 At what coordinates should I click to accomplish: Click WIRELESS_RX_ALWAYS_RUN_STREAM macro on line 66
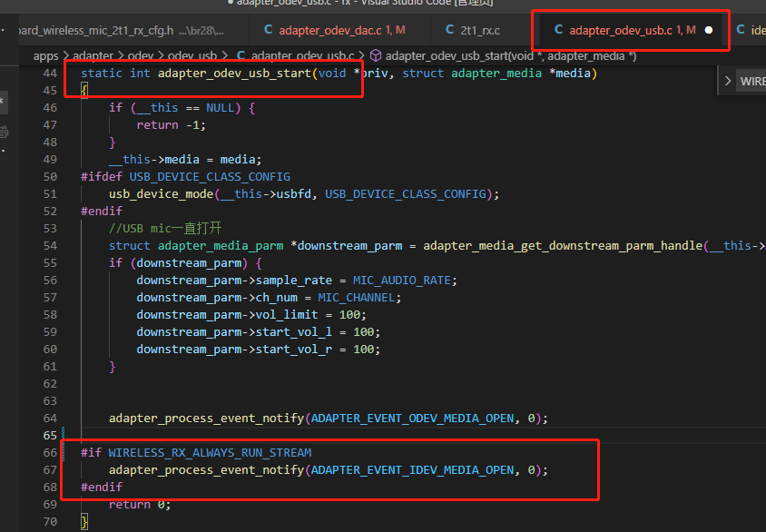[x=210, y=452]
